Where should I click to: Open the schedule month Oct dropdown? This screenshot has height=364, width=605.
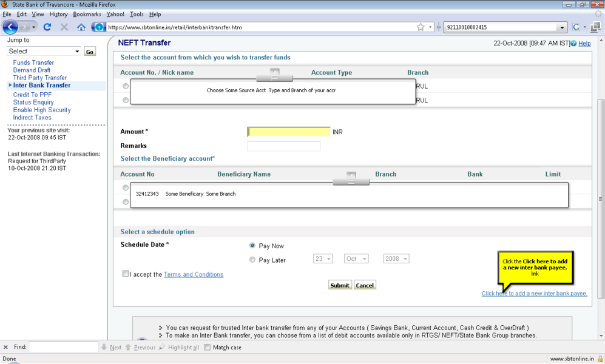[356, 259]
